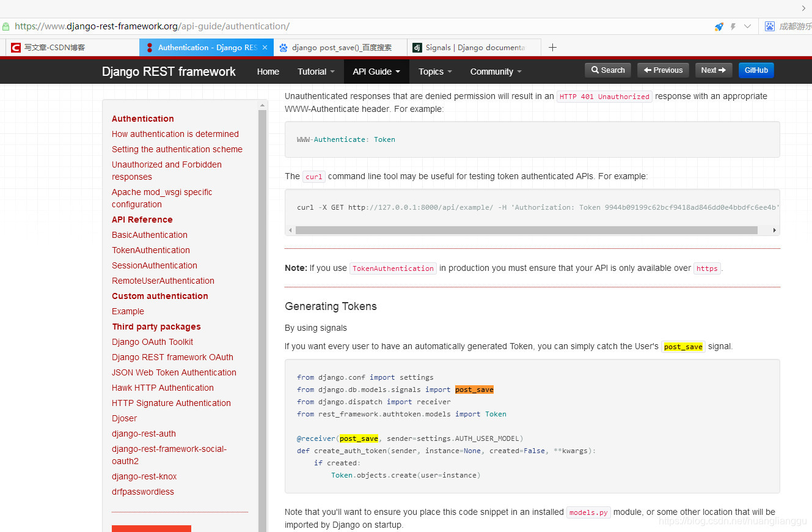812x532 pixels.
Task: Switch to the 写文章-CSDN博客 tab
Action: pyautogui.click(x=72, y=47)
